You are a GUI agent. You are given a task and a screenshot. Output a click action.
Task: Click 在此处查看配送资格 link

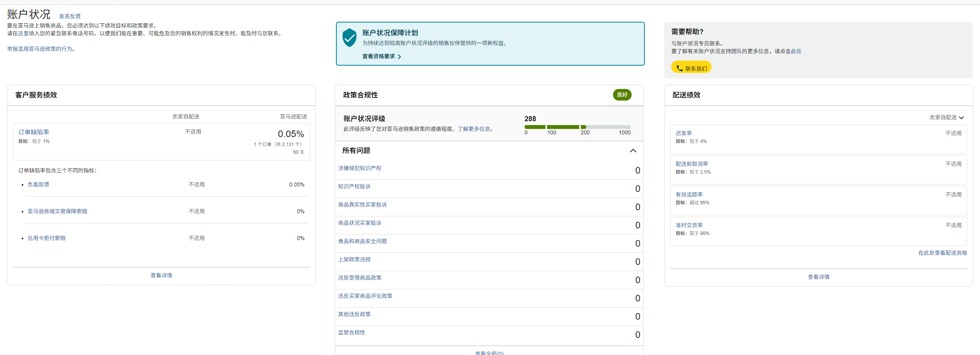click(x=942, y=253)
